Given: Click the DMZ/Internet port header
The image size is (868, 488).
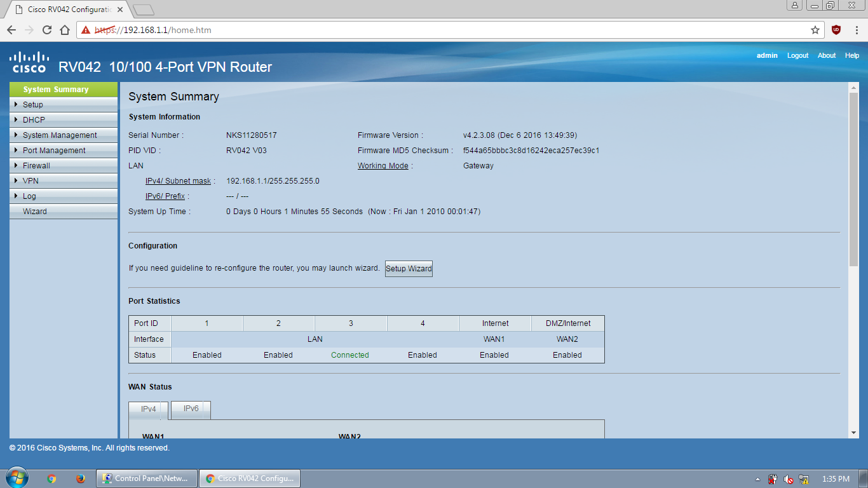Looking at the screenshot, I should tap(567, 323).
